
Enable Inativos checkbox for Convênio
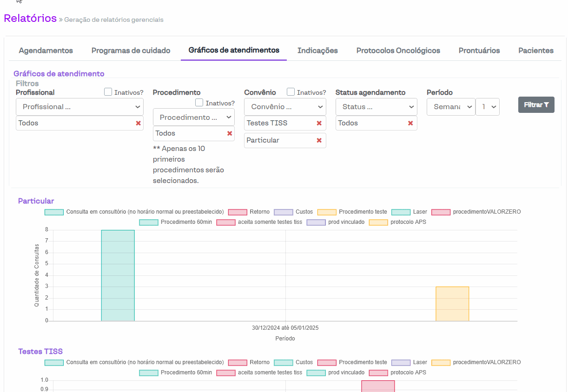(x=291, y=92)
